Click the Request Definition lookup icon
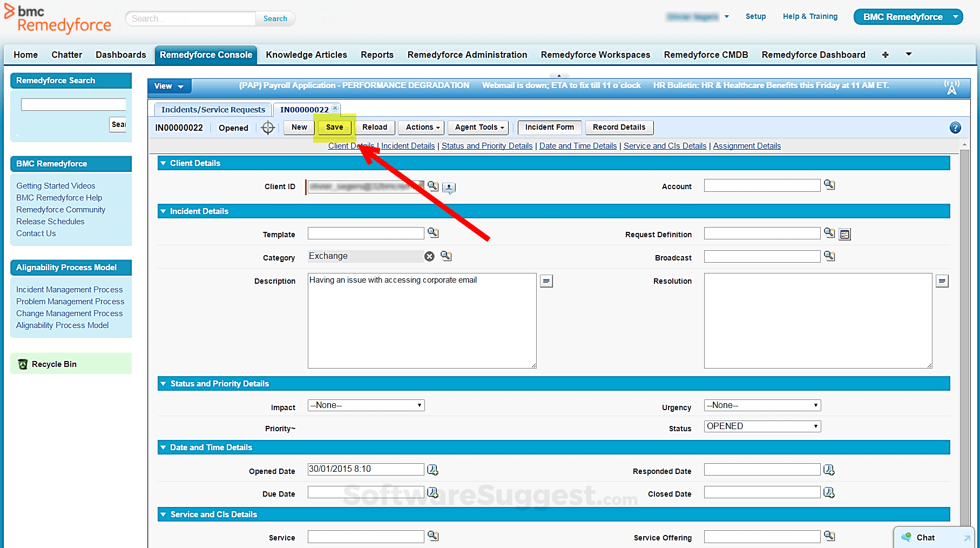The width and height of the screenshot is (980, 548). pyautogui.click(x=829, y=232)
